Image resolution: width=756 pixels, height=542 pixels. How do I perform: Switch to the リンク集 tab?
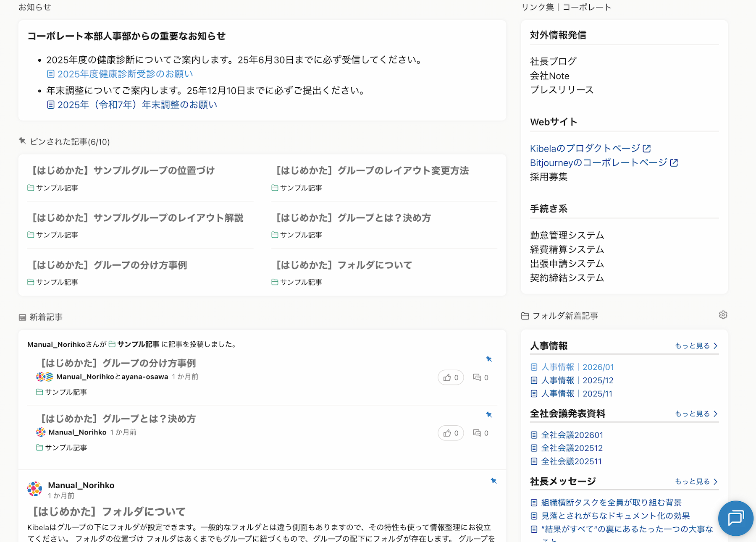pyautogui.click(x=537, y=7)
